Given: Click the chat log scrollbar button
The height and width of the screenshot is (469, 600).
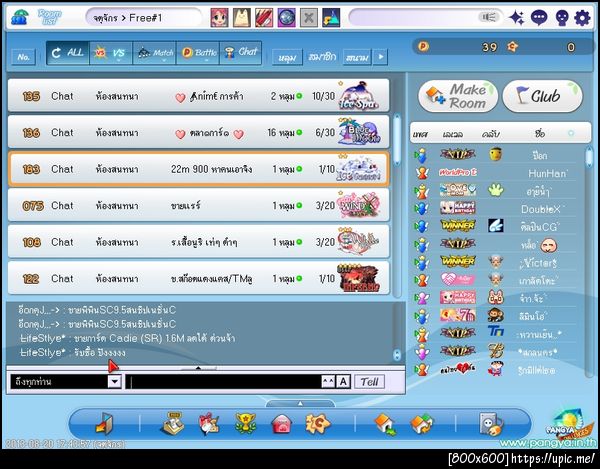Looking at the screenshot, I should pyautogui.click(x=397, y=355).
